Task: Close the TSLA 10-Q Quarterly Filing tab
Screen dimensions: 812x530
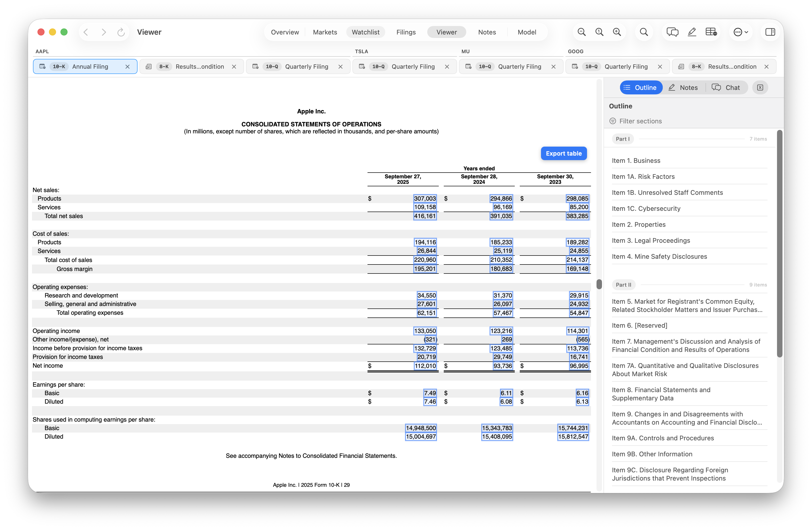Action: pyautogui.click(x=447, y=67)
